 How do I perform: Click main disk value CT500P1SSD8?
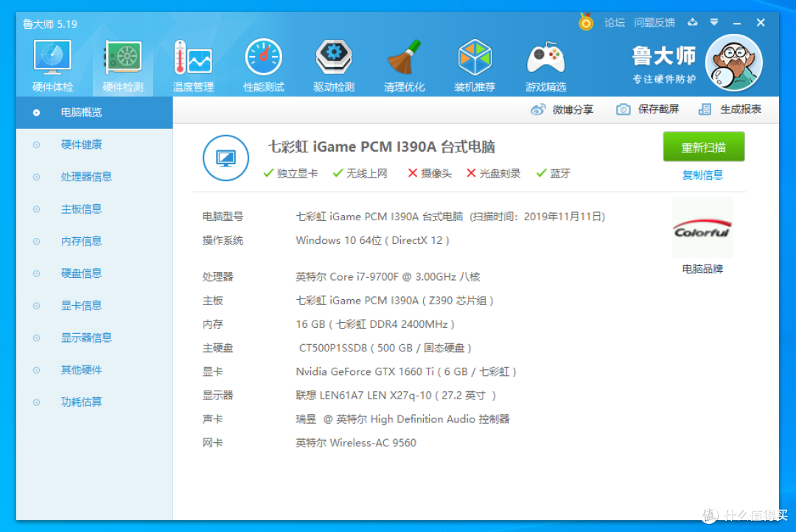click(385, 349)
